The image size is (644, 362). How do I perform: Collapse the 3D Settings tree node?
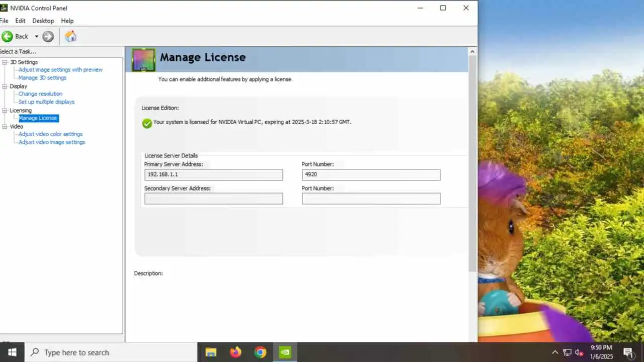click(x=5, y=62)
